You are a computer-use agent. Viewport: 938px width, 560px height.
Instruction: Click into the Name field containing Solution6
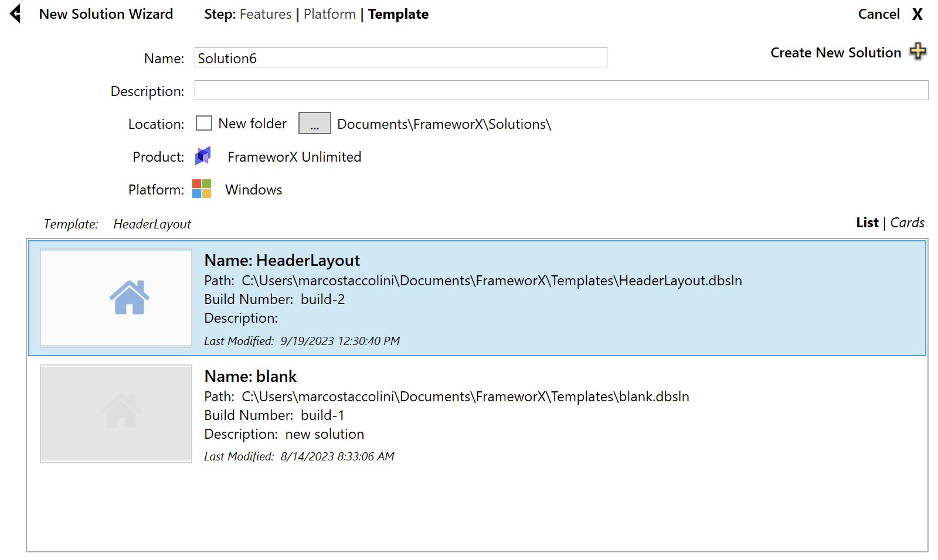pos(400,58)
